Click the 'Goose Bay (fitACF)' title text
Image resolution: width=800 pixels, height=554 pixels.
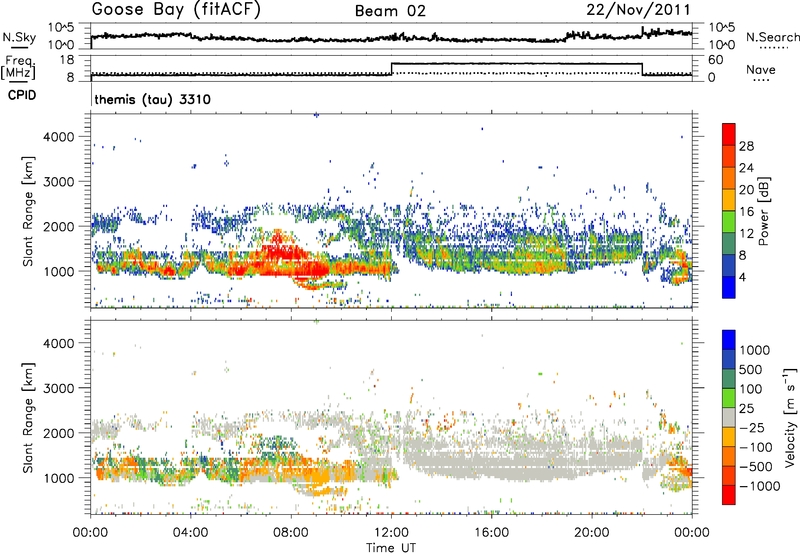[176, 9]
